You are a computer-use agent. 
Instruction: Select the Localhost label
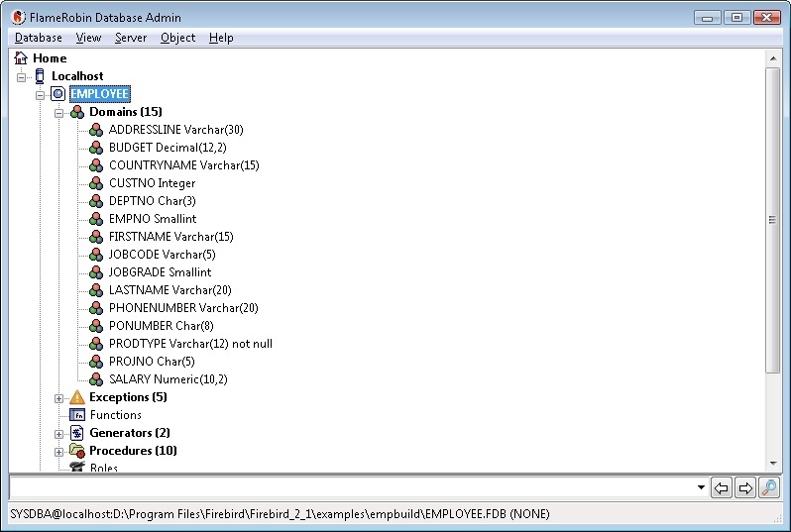77,76
